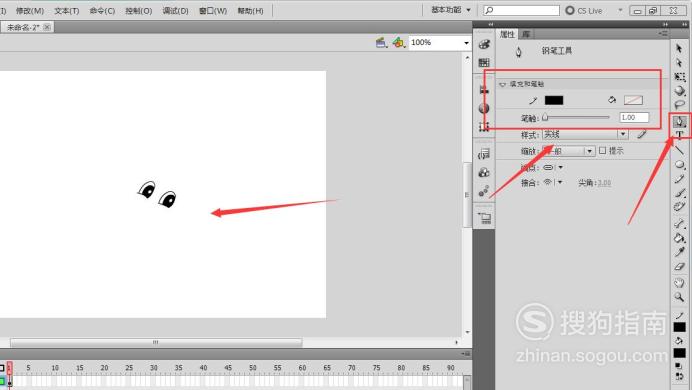Select the Paint Bucket tool

pos(680,238)
